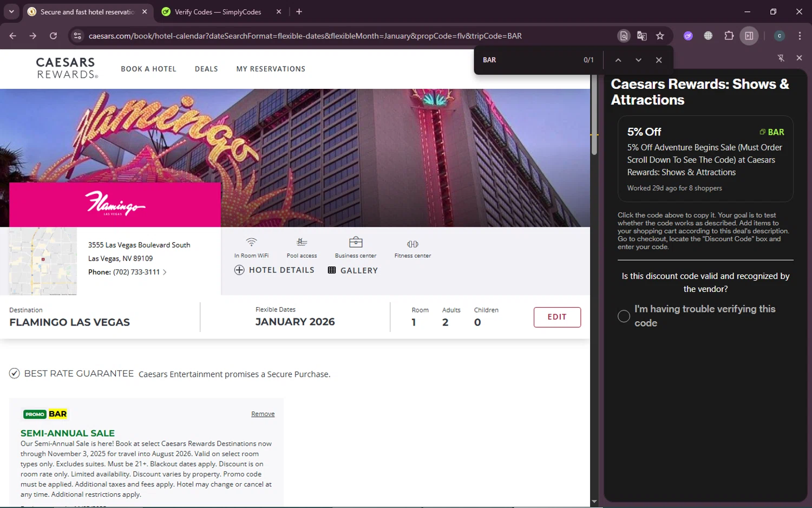
Task: Click the Flamingo Las Vegas destination
Action: point(69,322)
